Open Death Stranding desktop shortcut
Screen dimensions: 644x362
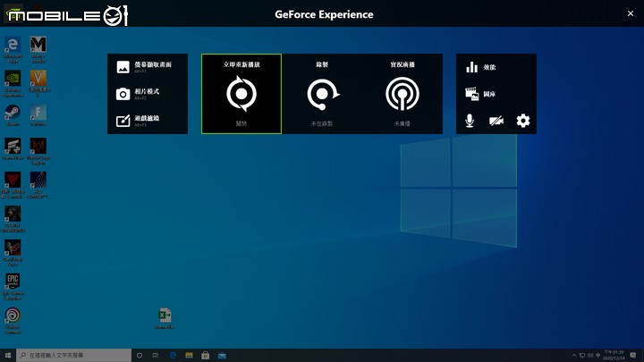click(13, 219)
